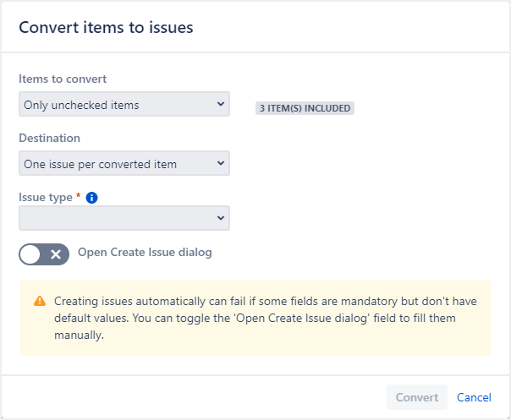Click the 'Convert items to issues' dialog title
Viewport: 511px width, 420px height.
click(x=106, y=28)
